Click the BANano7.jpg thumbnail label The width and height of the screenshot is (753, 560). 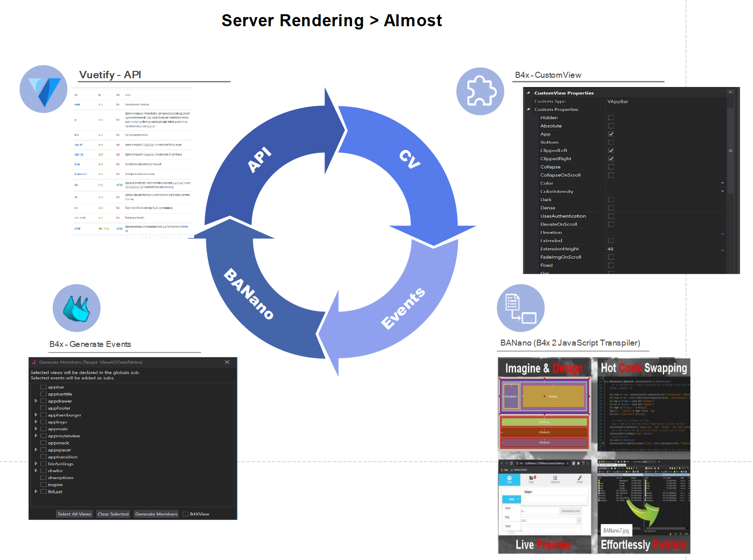[x=617, y=530]
